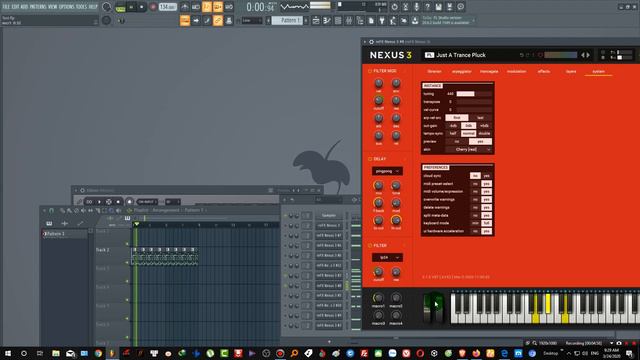Set out gain to 0db
This screenshot has height=360, width=640.
tap(469, 126)
